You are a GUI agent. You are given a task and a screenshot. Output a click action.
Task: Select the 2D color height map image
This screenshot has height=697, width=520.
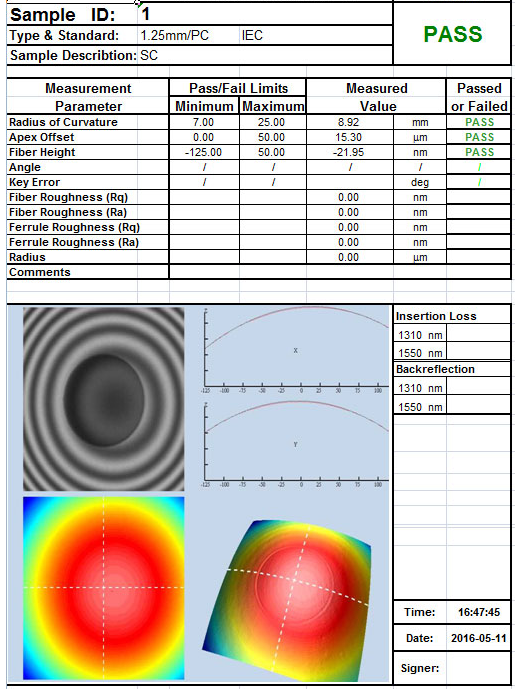(104, 588)
